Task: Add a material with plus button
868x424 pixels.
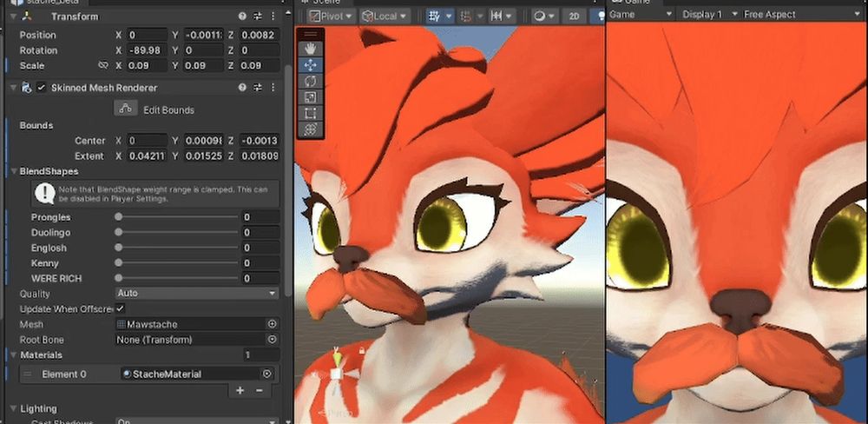Action: coord(240,391)
